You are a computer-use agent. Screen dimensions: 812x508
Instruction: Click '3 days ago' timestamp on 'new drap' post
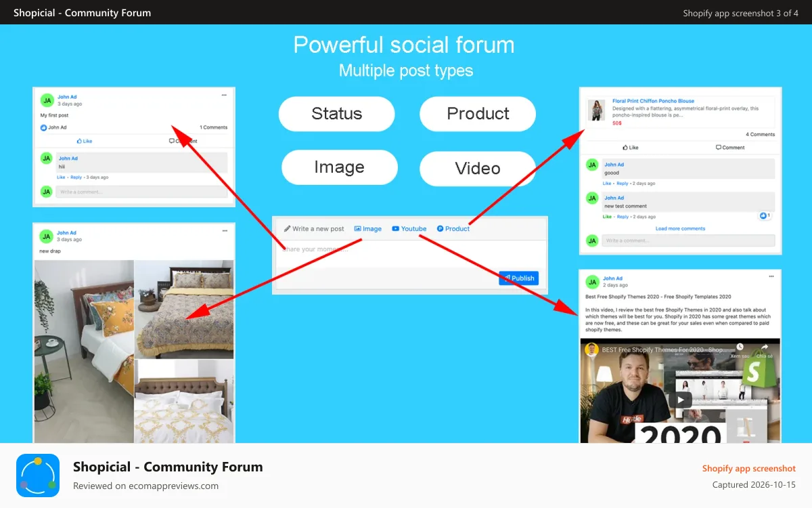[70, 240]
